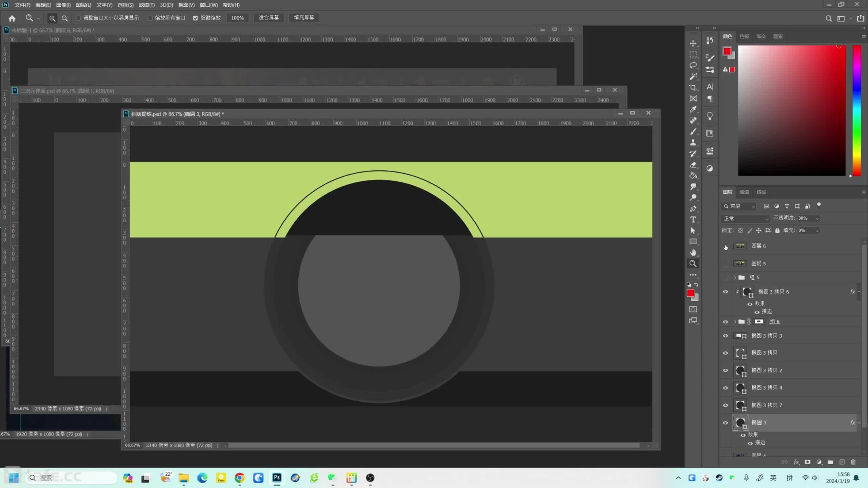Image resolution: width=868 pixels, height=488 pixels.
Task: Select the Hand tool
Action: click(x=693, y=253)
